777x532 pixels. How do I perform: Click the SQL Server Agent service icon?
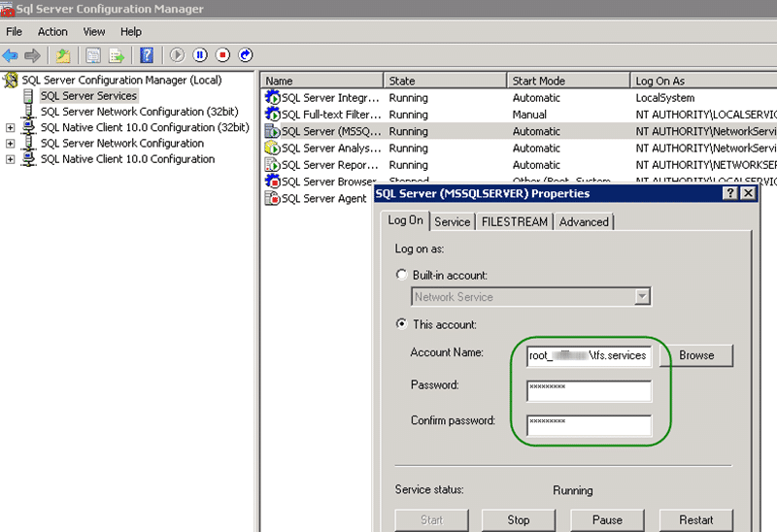coord(272,198)
